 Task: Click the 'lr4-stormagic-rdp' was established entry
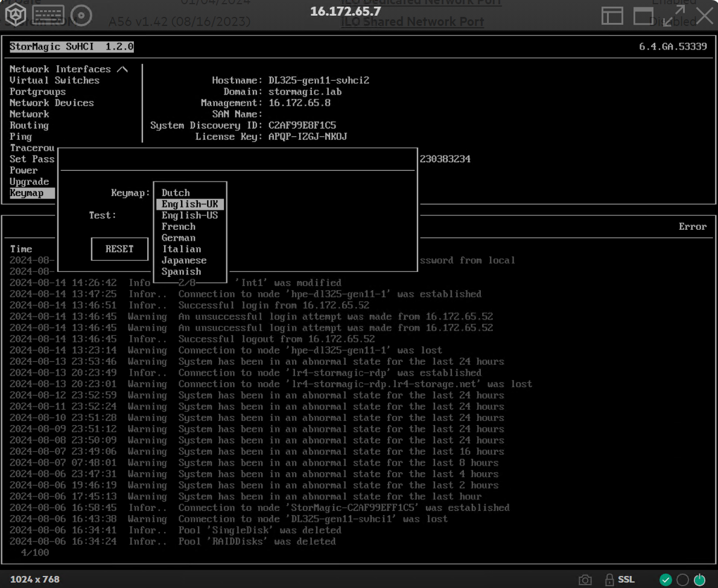(x=329, y=373)
